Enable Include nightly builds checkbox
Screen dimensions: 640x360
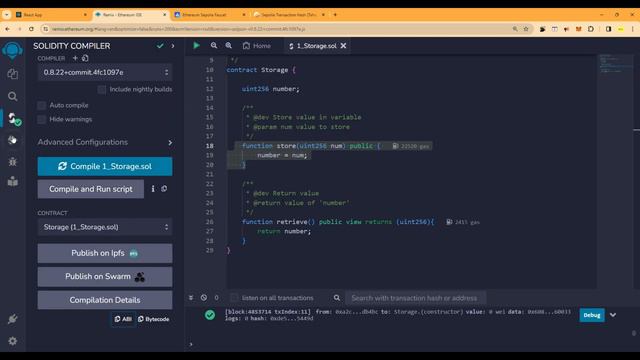point(102,89)
